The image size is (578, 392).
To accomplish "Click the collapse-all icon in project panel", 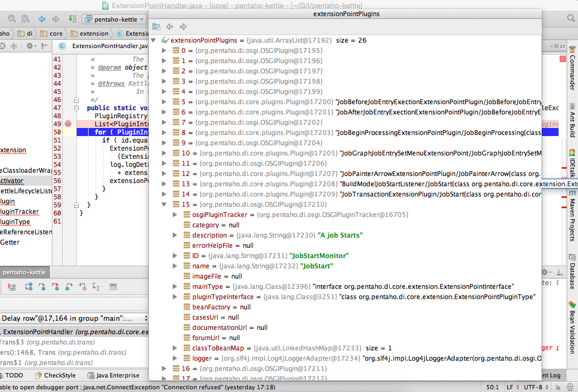I will click(14, 46).
